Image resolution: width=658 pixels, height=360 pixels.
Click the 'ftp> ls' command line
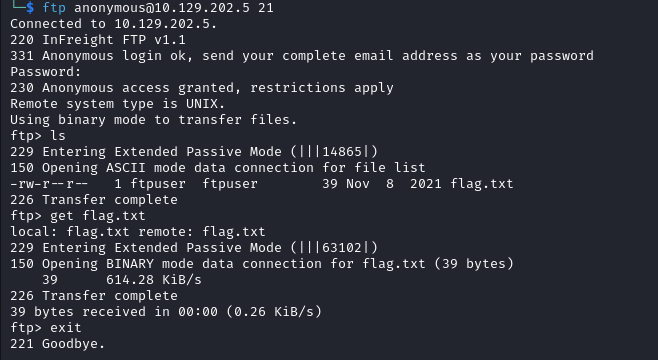click(x=38, y=136)
